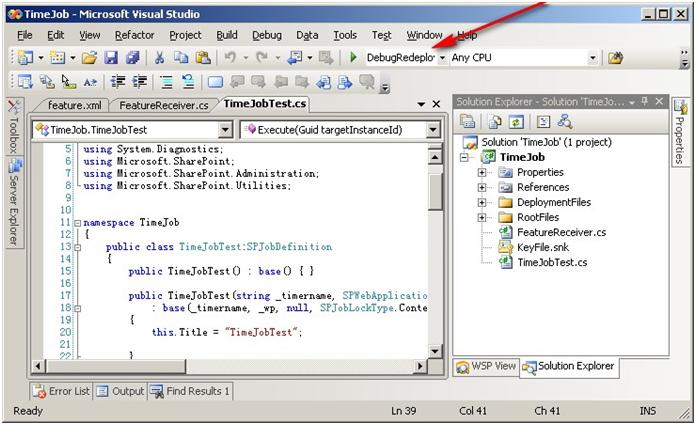Save the file with the floppy disk icon
Screen dimensions: 696x425
111,58
